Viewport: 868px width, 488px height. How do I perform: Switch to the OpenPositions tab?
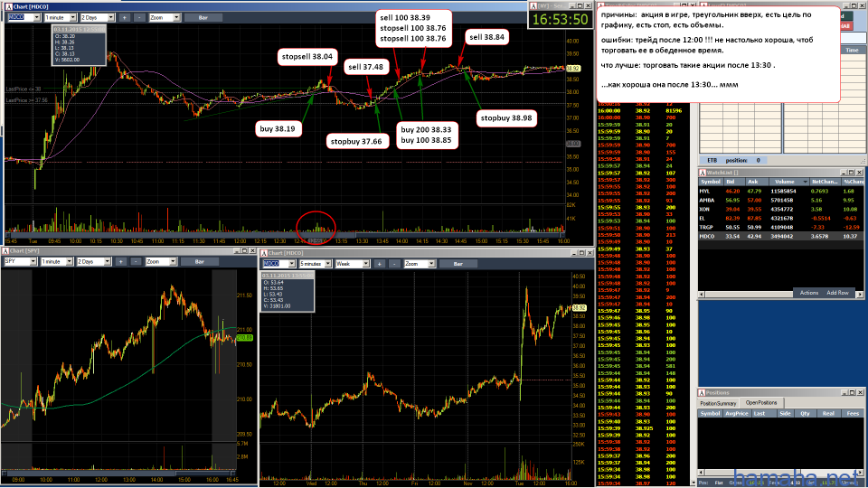click(761, 403)
